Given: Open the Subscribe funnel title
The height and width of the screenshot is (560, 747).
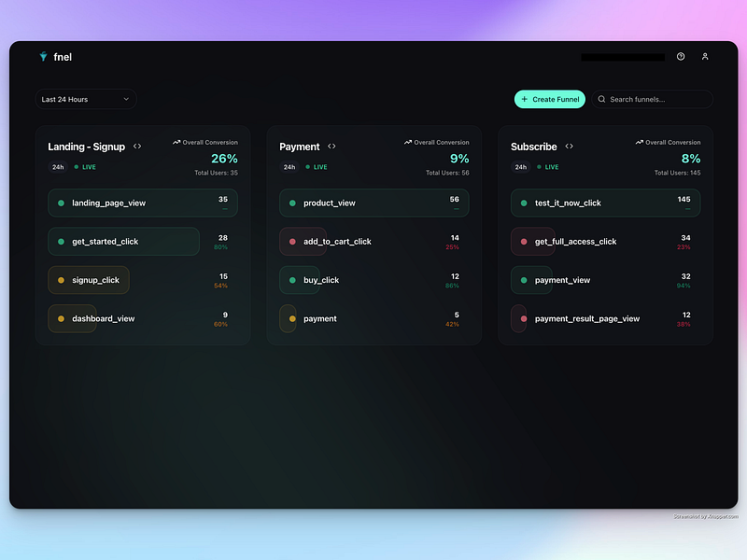Looking at the screenshot, I should tap(533, 147).
